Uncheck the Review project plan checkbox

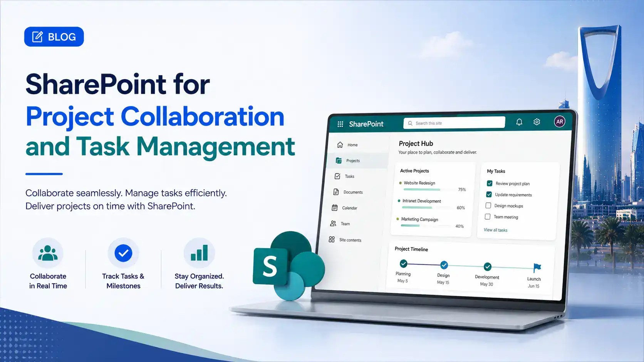490,183
